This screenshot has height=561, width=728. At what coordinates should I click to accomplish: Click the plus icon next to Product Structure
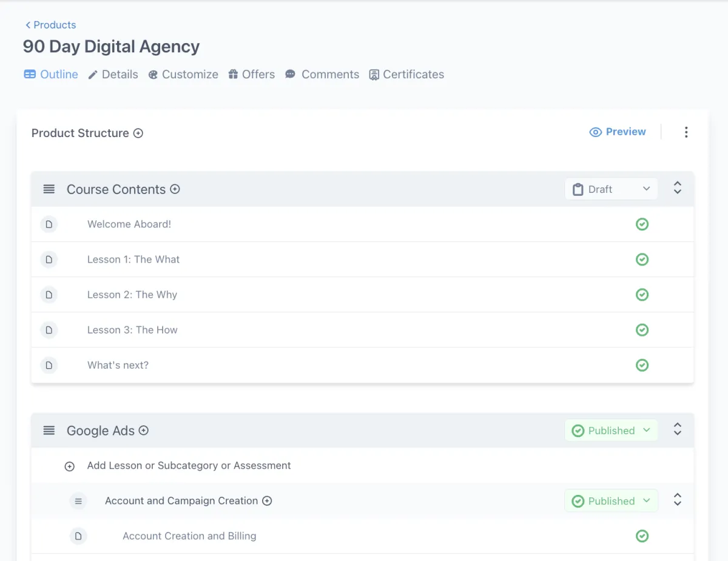(x=138, y=133)
